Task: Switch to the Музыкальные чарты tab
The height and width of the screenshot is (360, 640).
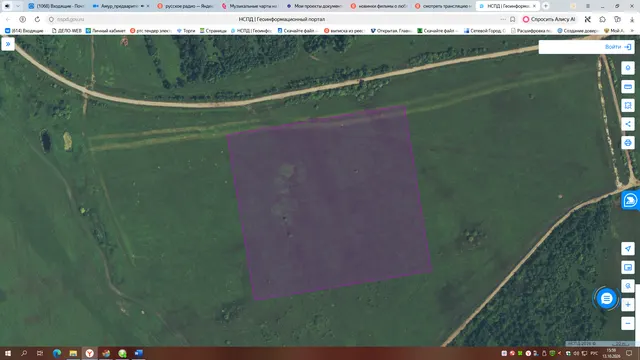Action: click(250, 6)
